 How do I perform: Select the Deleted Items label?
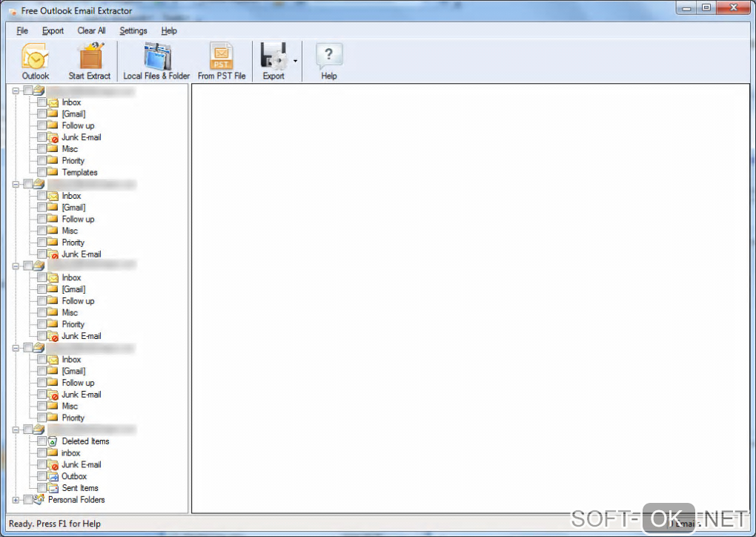pos(85,441)
